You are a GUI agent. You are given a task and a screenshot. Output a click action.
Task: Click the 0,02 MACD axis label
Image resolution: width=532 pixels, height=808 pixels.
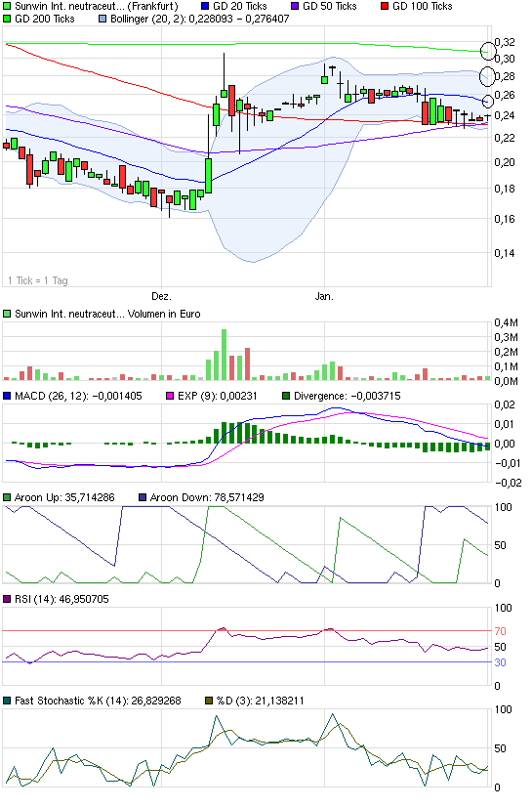tap(505, 404)
